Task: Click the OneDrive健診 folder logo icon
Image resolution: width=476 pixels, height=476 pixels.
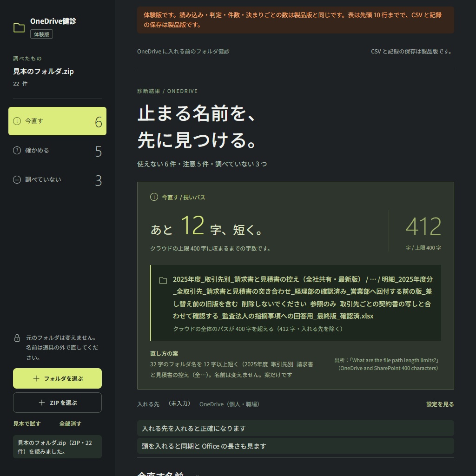Action: point(19,27)
